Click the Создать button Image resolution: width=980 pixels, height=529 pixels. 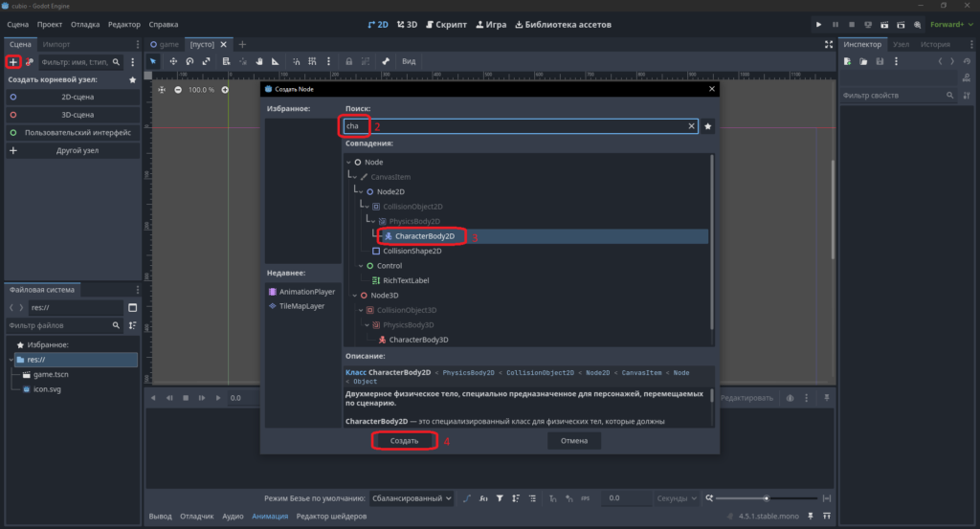point(405,441)
